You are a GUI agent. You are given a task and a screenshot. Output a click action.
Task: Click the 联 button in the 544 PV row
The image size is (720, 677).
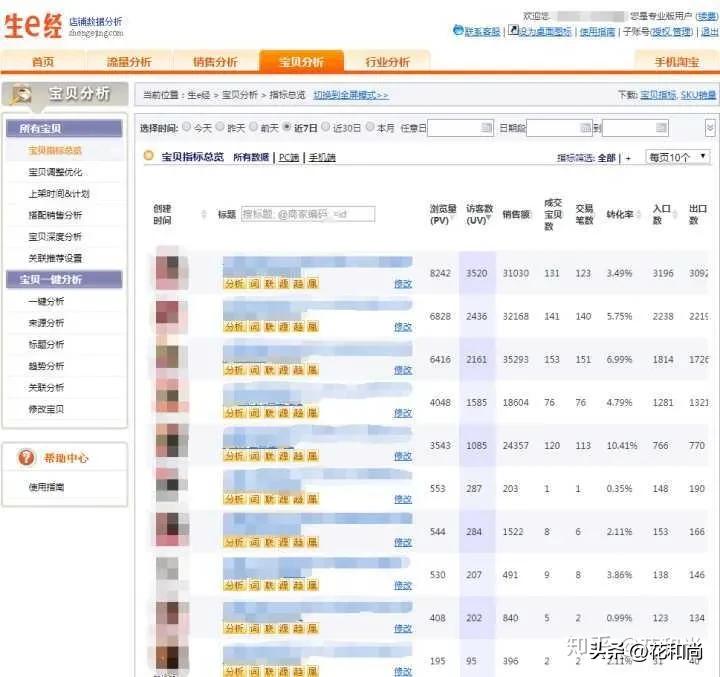click(x=269, y=542)
